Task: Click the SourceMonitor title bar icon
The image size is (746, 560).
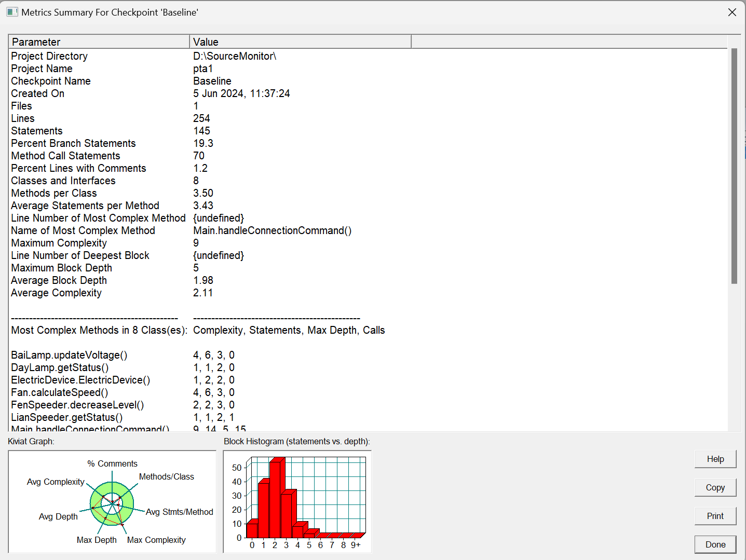Action: point(12,12)
